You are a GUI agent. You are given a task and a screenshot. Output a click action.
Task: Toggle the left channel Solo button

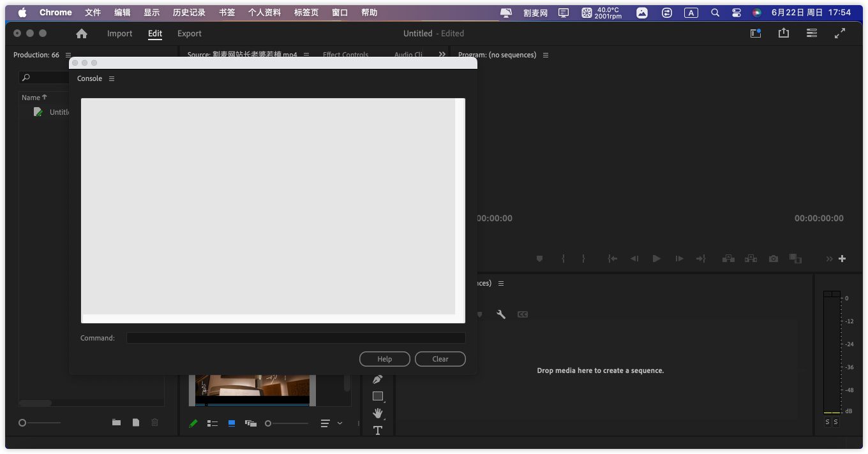click(827, 422)
